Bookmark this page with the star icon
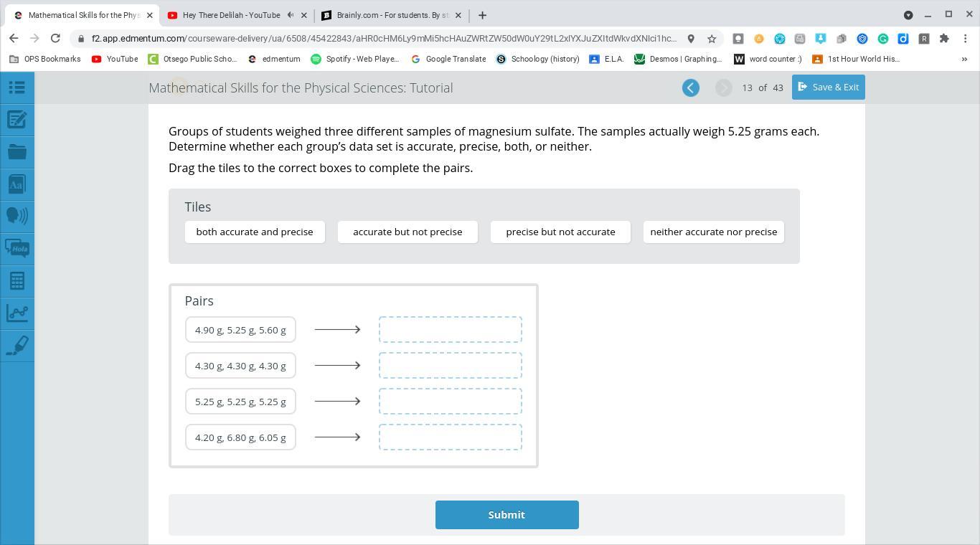980x545 pixels. pos(712,39)
